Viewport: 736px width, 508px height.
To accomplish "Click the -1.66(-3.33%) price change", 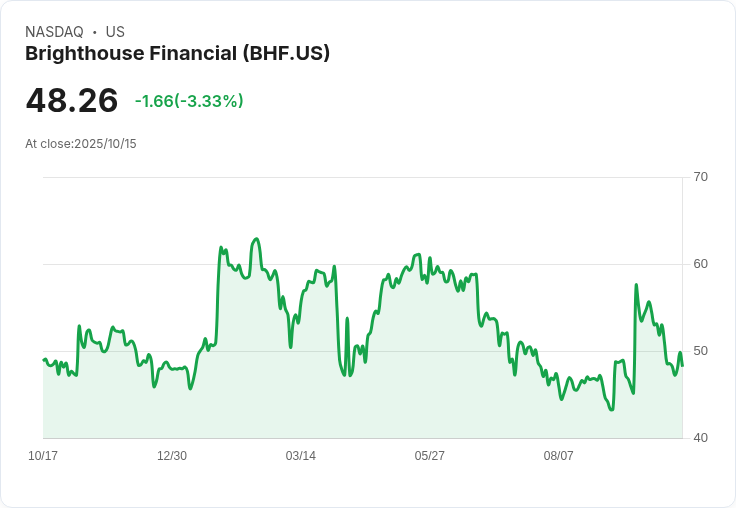I will pyautogui.click(x=189, y=101).
